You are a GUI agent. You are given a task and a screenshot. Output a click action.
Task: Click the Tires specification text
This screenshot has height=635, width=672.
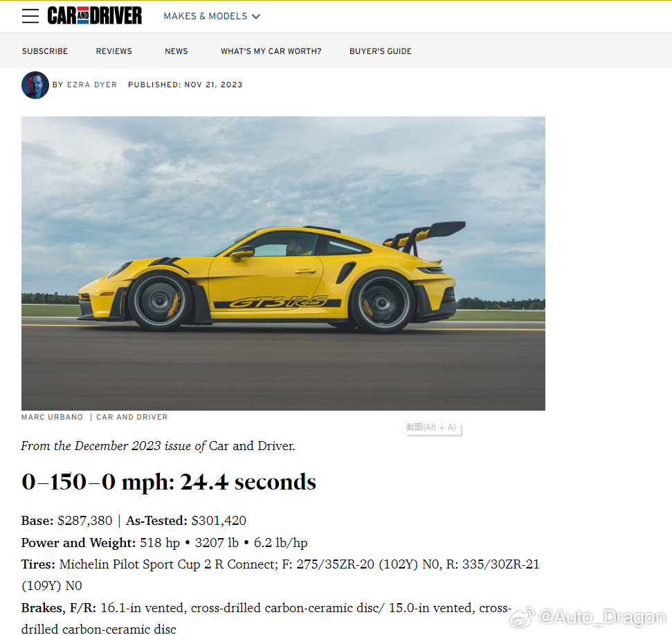click(x=280, y=575)
